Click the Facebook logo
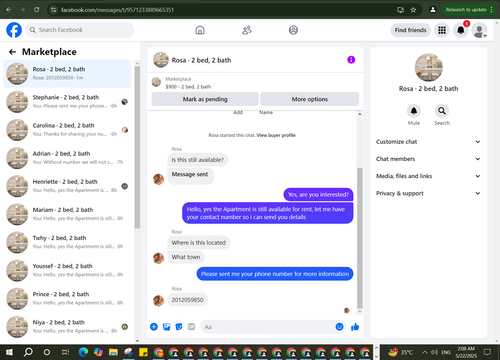Image resolution: width=500 pixels, height=360 pixels. (14, 30)
